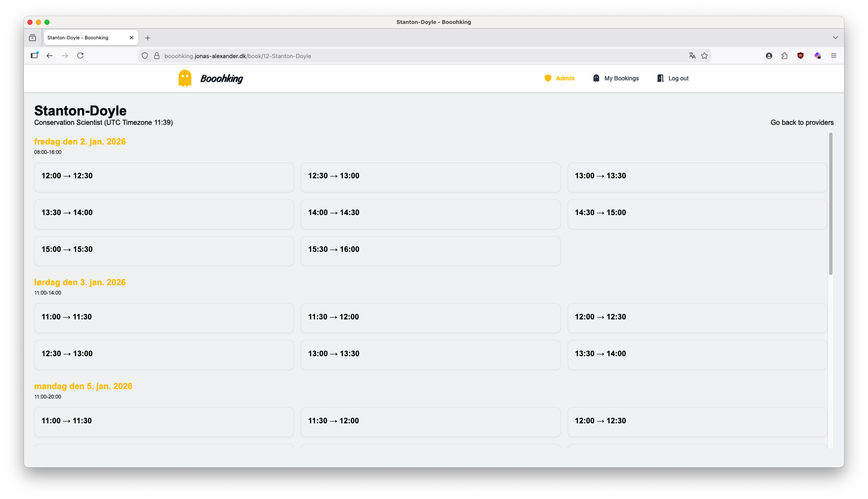Open the browser extensions puzzle icon

(x=784, y=56)
